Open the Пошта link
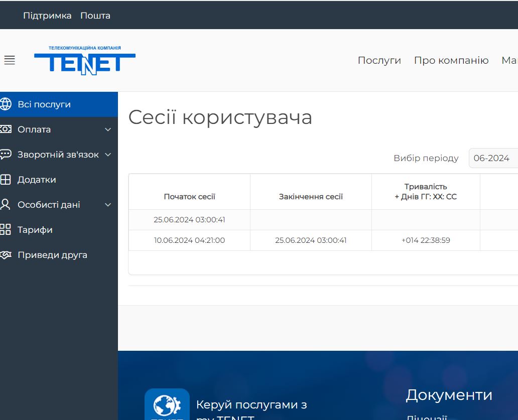This screenshot has height=420, width=518. coord(95,16)
